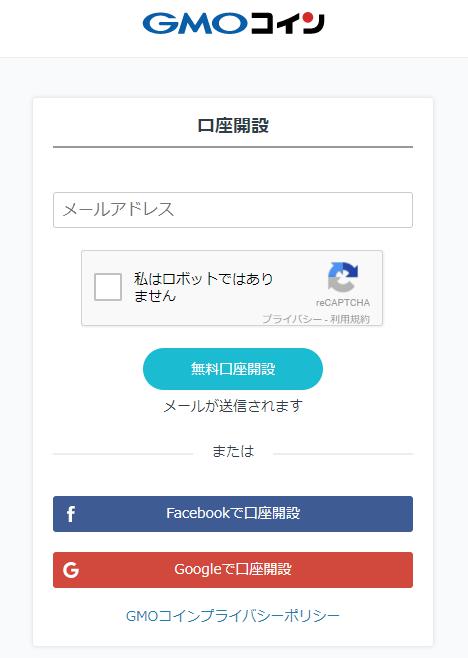Viewport: 468px width, 658px height.
Task: Choose Facebookで口座開設 button label
Action: (x=233, y=513)
